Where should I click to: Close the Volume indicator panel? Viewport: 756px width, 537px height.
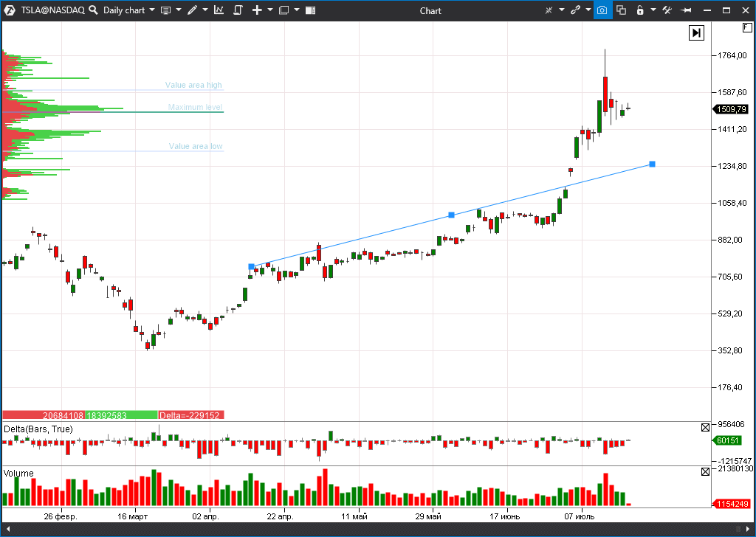tap(705, 470)
